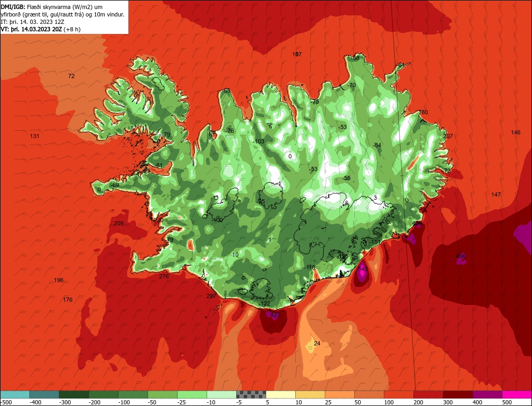Screen dimensions: 532x406
Task: Click the legend label 500
Action: pos(507,402)
